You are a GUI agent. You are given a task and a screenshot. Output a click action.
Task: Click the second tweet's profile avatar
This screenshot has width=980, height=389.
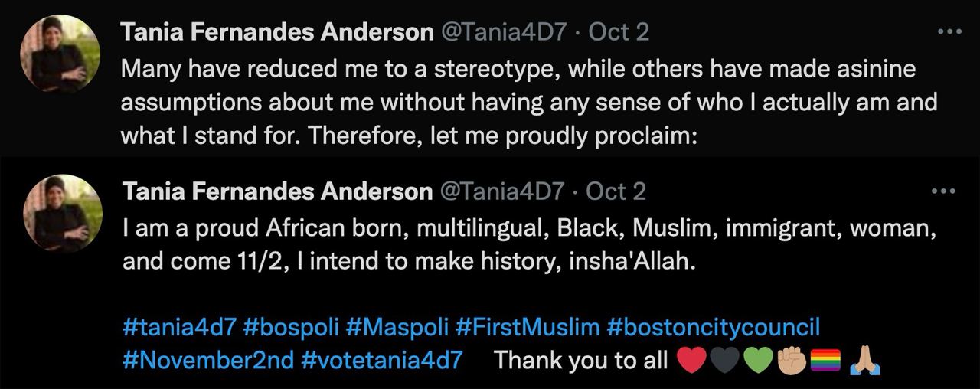click(x=63, y=213)
